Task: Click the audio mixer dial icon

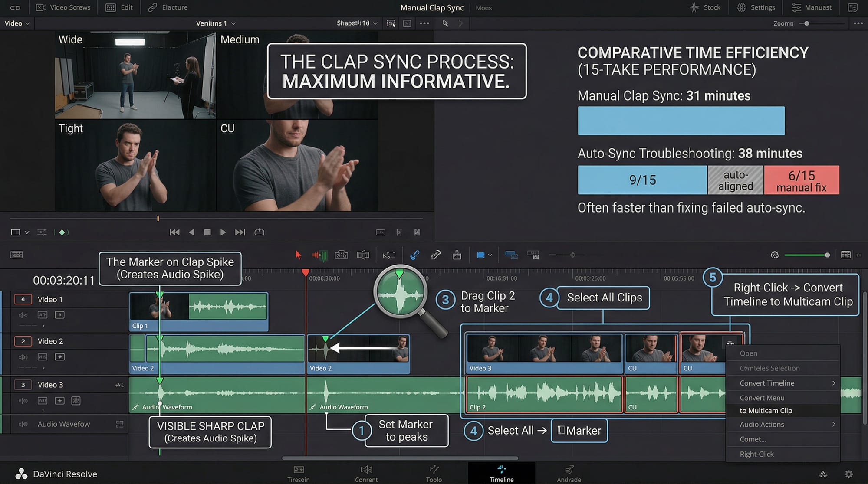Action: point(775,255)
